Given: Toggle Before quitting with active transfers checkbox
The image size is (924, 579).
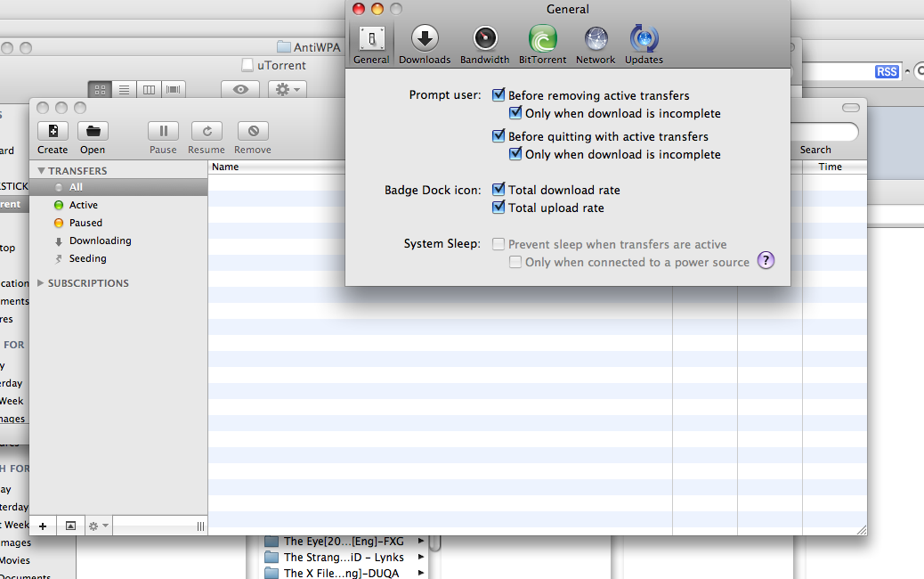Looking at the screenshot, I should click(498, 136).
